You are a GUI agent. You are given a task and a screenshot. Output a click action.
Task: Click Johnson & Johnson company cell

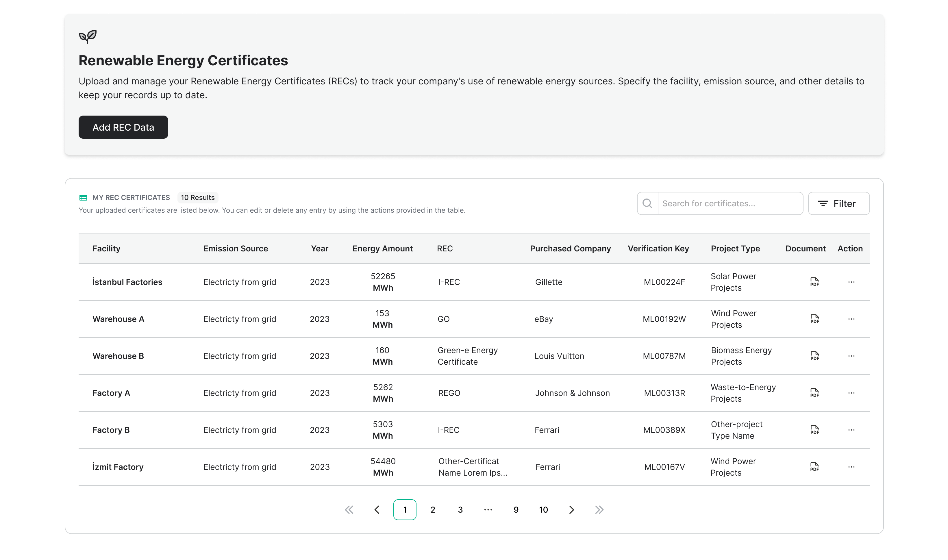click(x=572, y=393)
